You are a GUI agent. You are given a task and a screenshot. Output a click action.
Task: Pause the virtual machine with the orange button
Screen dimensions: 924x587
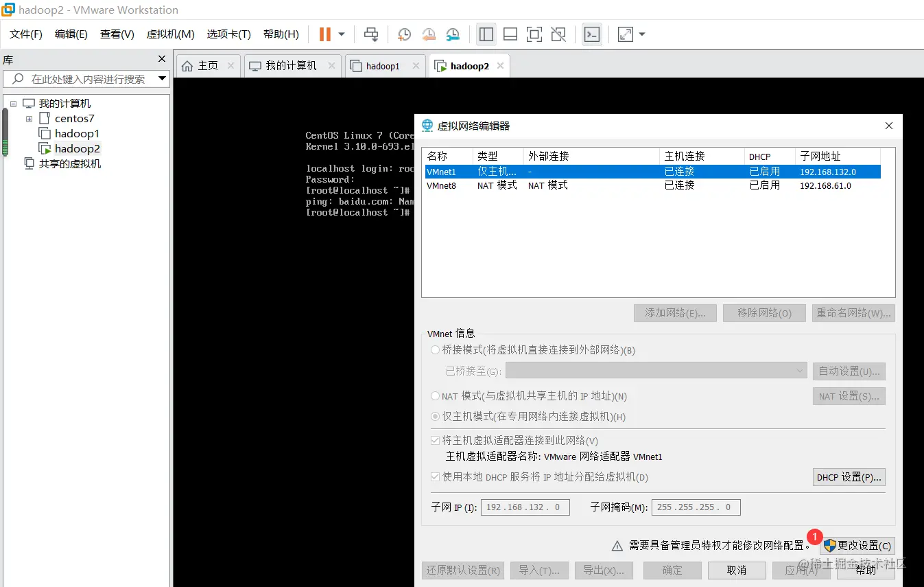[325, 34]
